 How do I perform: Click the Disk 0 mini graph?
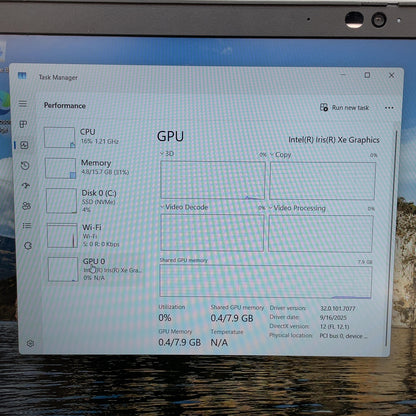click(x=61, y=201)
